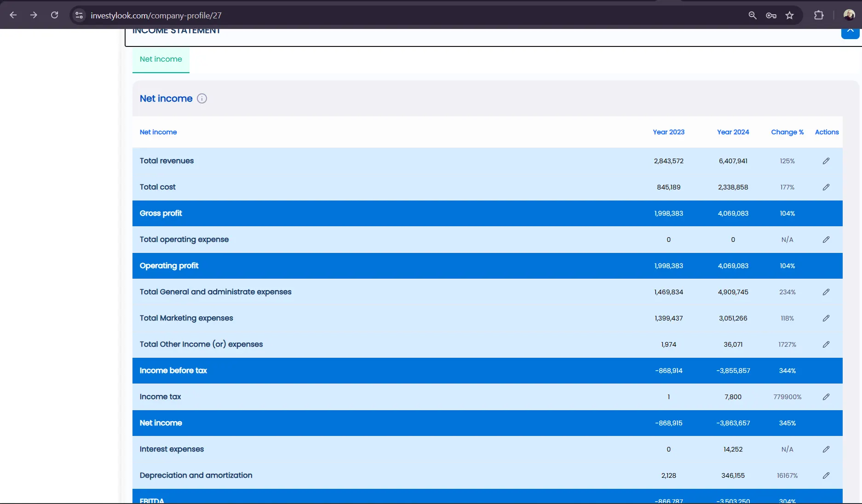
Task: Select the Gross profit row label
Action: 161,213
